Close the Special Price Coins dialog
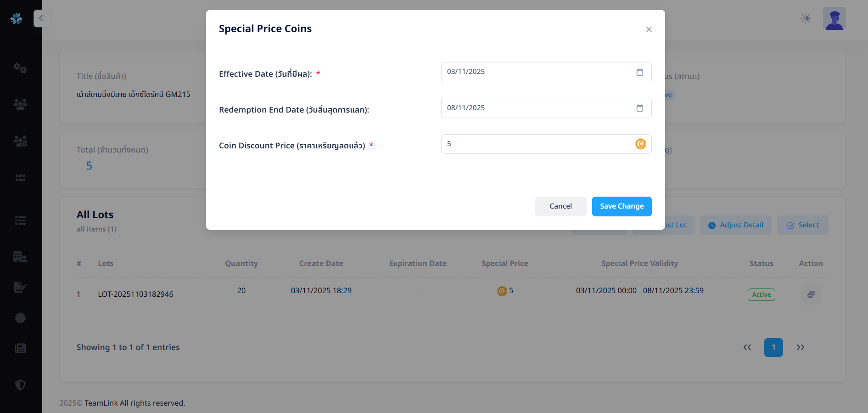 (649, 29)
